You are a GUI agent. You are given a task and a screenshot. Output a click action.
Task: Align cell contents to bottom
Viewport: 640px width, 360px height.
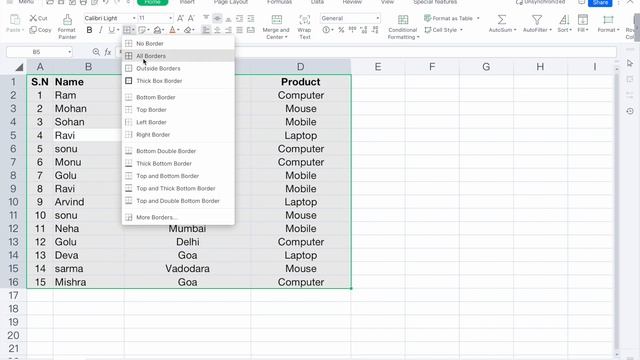point(229,18)
